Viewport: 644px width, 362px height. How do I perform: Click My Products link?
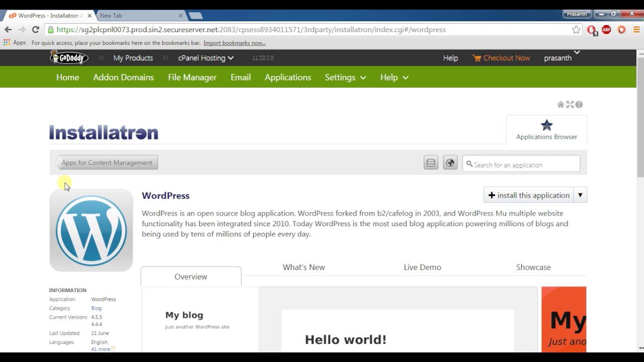pos(133,58)
